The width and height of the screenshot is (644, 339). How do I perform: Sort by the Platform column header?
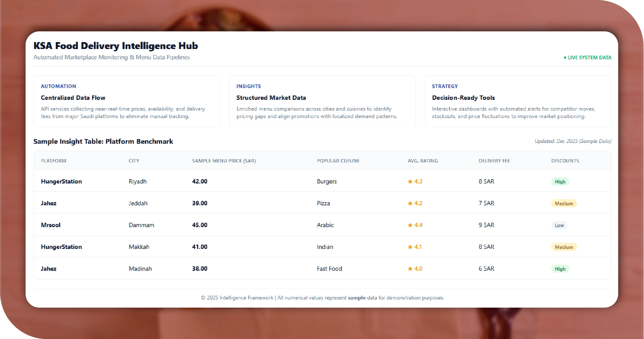(x=53, y=161)
